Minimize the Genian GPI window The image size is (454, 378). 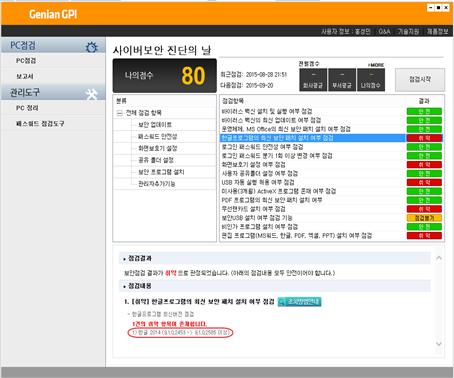[431, 8]
